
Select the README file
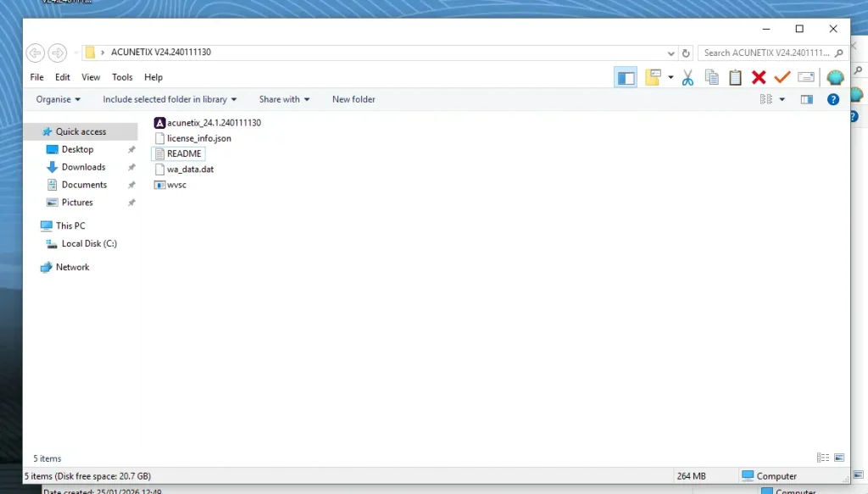[x=178, y=153]
